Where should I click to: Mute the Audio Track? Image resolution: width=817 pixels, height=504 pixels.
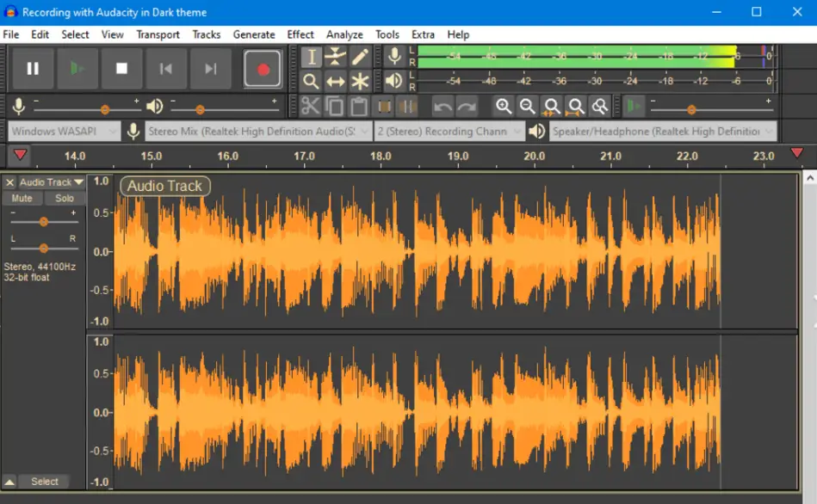tap(22, 199)
